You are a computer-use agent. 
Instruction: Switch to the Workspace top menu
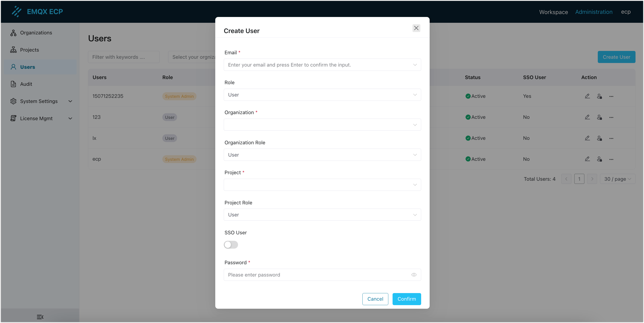(553, 12)
